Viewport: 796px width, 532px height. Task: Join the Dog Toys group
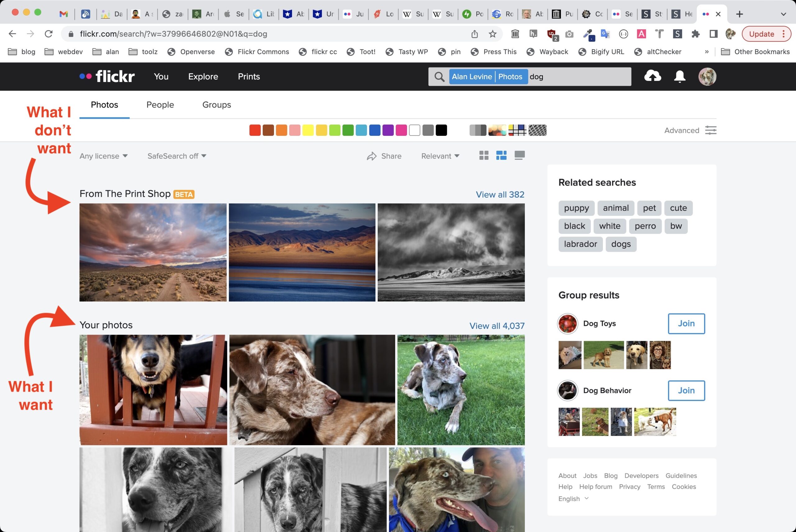coord(686,323)
